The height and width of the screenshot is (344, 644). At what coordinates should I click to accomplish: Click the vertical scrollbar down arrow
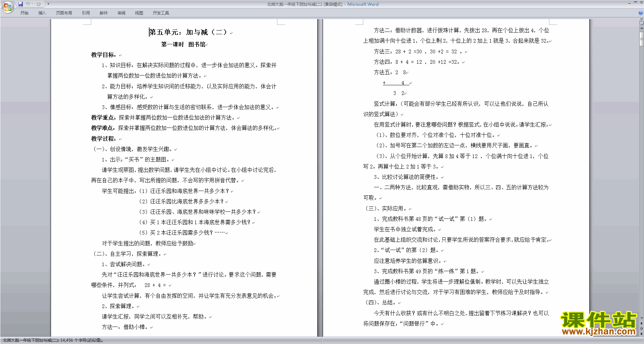tap(642, 317)
